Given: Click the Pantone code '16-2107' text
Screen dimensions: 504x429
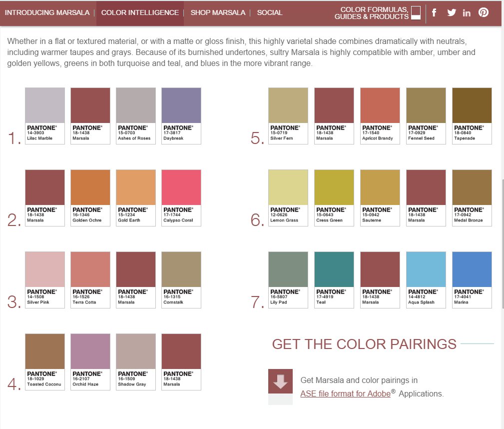Looking at the screenshot, I should coord(81,379).
